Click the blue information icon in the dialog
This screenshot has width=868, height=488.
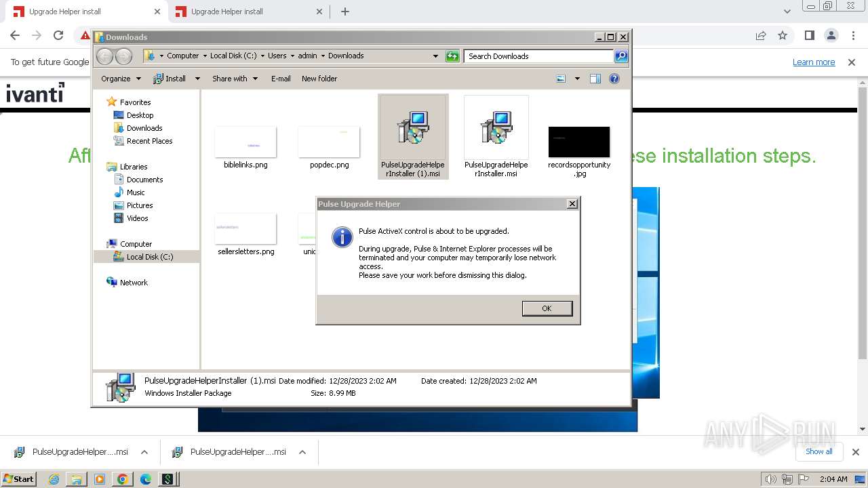point(342,237)
